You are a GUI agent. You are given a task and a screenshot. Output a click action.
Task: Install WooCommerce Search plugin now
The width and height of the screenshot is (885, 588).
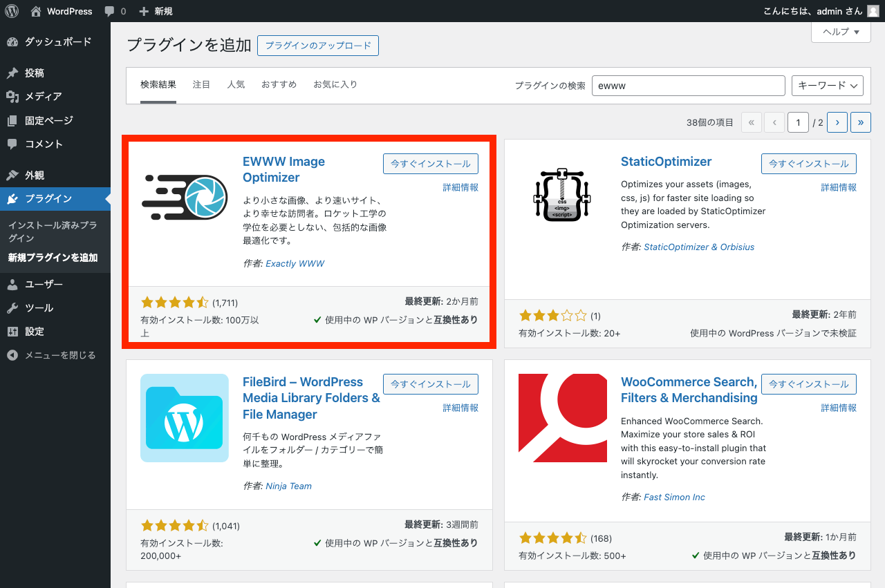click(x=809, y=384)
